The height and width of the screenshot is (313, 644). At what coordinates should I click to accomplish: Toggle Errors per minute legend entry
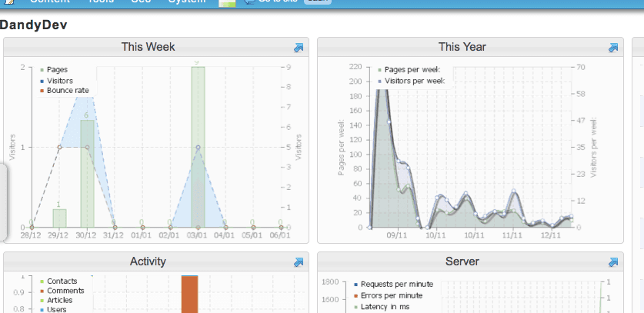[391, 295]
